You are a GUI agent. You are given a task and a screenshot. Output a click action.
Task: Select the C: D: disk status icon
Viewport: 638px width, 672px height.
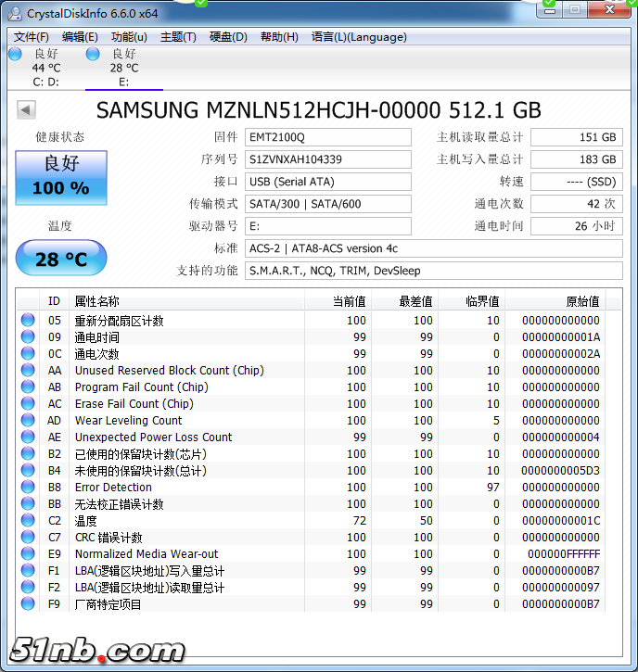pyautogui.click(x=15, y=55)
